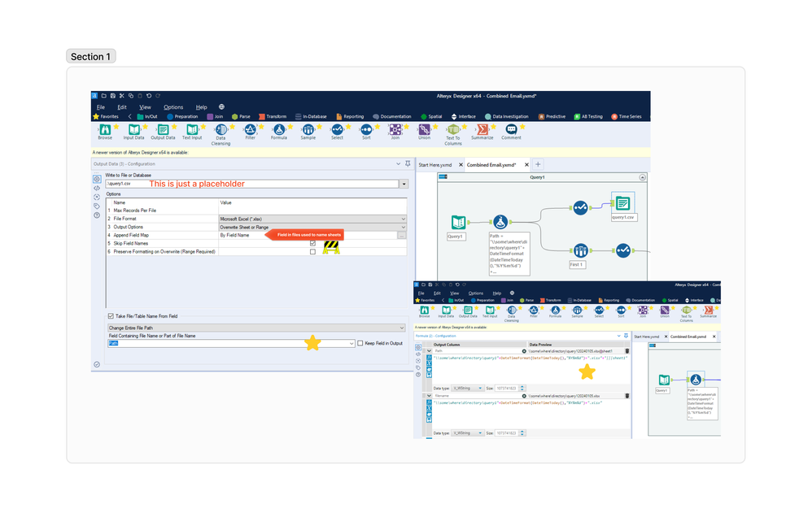This screenshot has height=530, width=812.
Task: Select the query1.csv output node on the canvas
Action: pos(623,203)
